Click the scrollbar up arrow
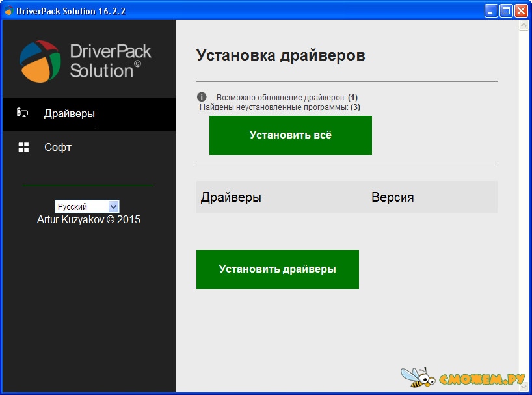The image size is (532, 395). coord(524,25)
